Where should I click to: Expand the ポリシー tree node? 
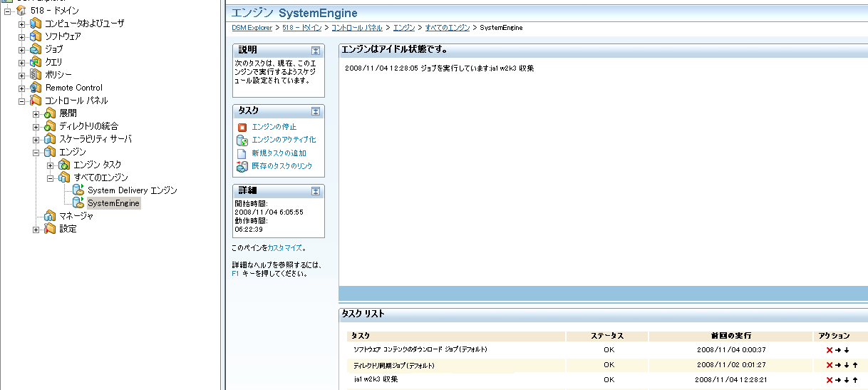coord(22,75)
